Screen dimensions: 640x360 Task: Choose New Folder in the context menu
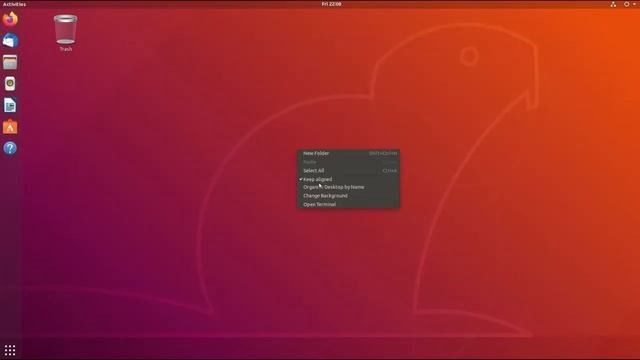coord(348,153)
